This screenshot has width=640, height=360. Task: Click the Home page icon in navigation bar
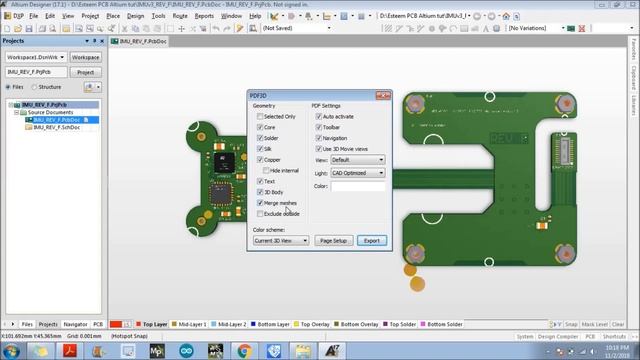click(506, 16)
